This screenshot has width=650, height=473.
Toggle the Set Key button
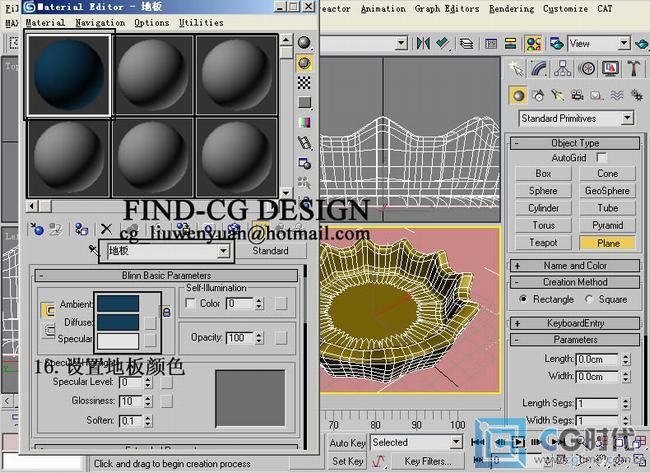347,461
